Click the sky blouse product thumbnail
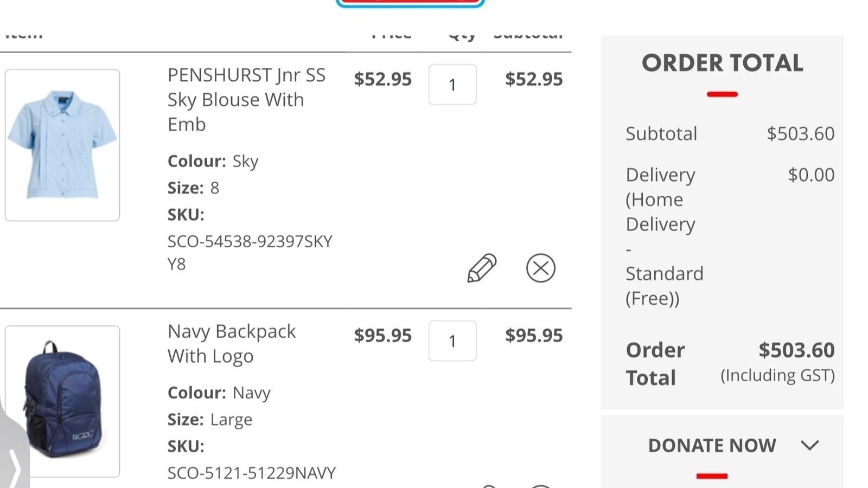This screenshot has width=868, height=488. (x=62, y=145)
